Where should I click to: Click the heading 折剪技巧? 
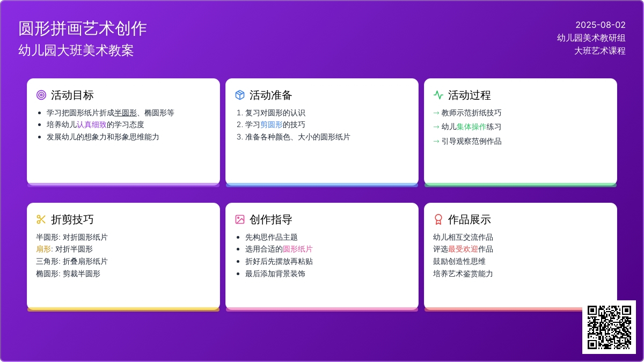72,219
